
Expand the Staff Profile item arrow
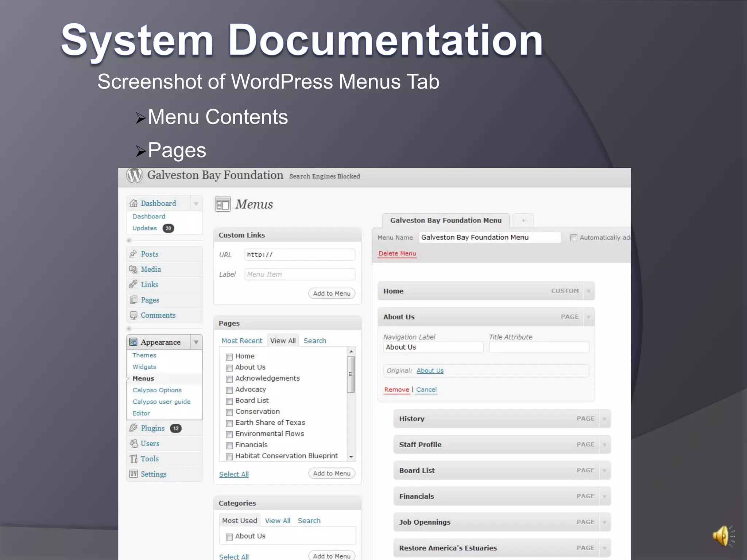604,444
